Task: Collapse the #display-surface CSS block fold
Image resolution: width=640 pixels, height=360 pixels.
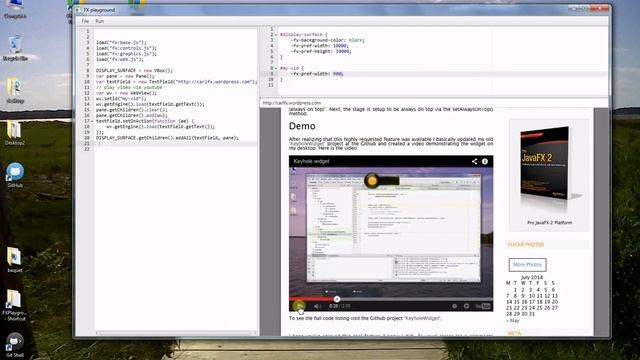Action: click(276, 35)
